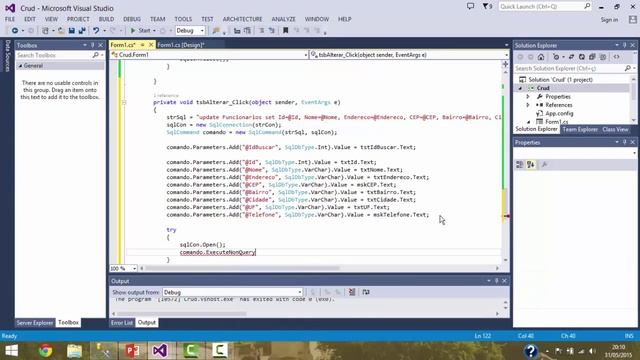This screenshot has width=640, height=360.
Task: Toggle auto hide pin on Toolbox panel
Action: 93,45
